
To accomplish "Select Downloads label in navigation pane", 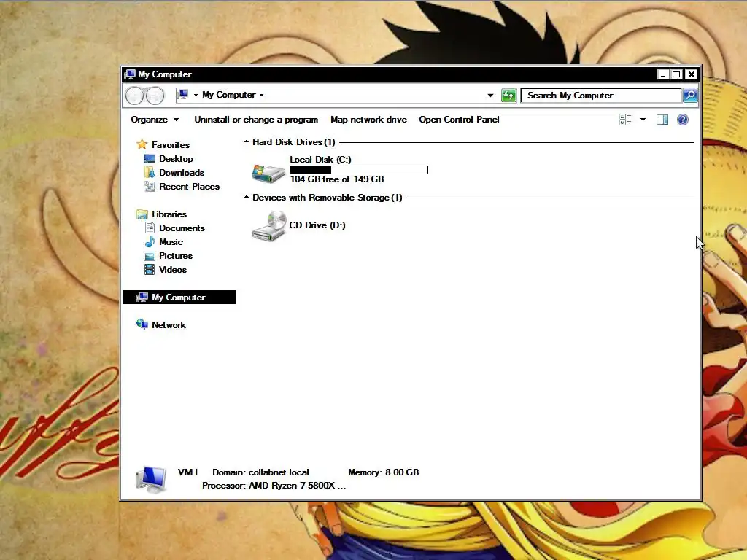I will pyautogui.click(x=182, y=172).
